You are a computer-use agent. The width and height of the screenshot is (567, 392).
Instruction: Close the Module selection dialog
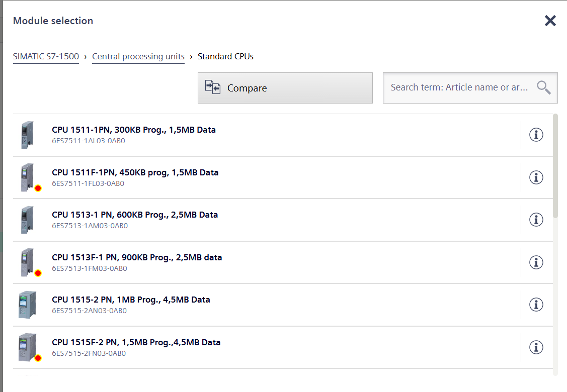(x=550, y=21)
